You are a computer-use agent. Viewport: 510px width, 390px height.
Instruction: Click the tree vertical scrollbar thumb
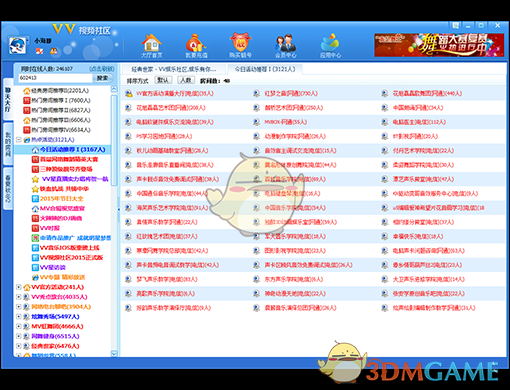tap(114, 140)
